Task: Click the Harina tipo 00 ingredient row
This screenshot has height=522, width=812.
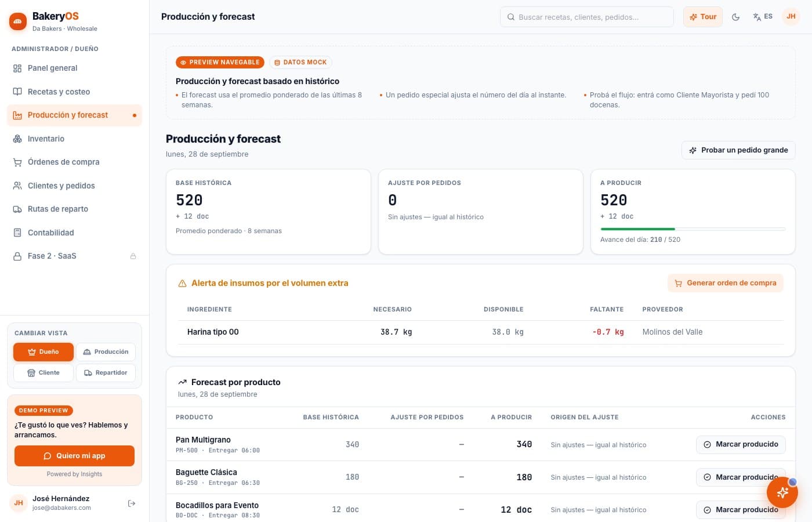Action: (481, 332)
